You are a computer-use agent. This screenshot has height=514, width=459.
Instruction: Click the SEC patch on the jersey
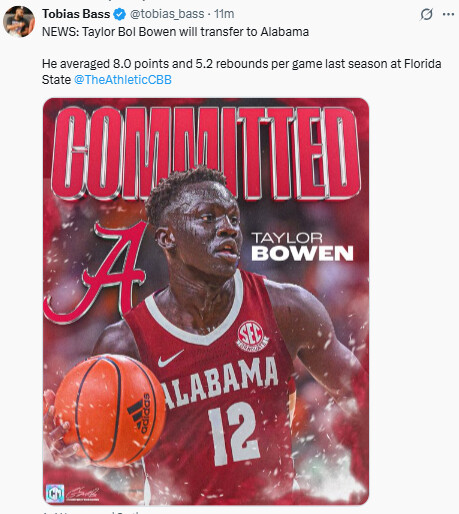252,336
